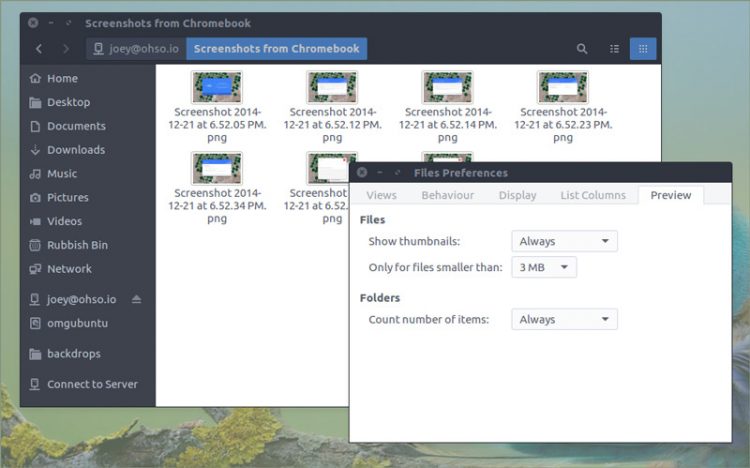Click the 'Connect to Server' label
Image resolution: width=750 pixels, height=468 pixels.
92,384
